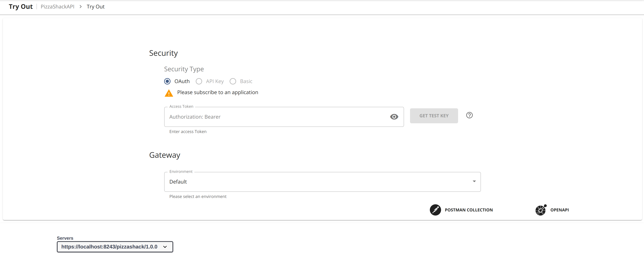
Task: Click the Try Out breadcrumb item
Action: 96,7
